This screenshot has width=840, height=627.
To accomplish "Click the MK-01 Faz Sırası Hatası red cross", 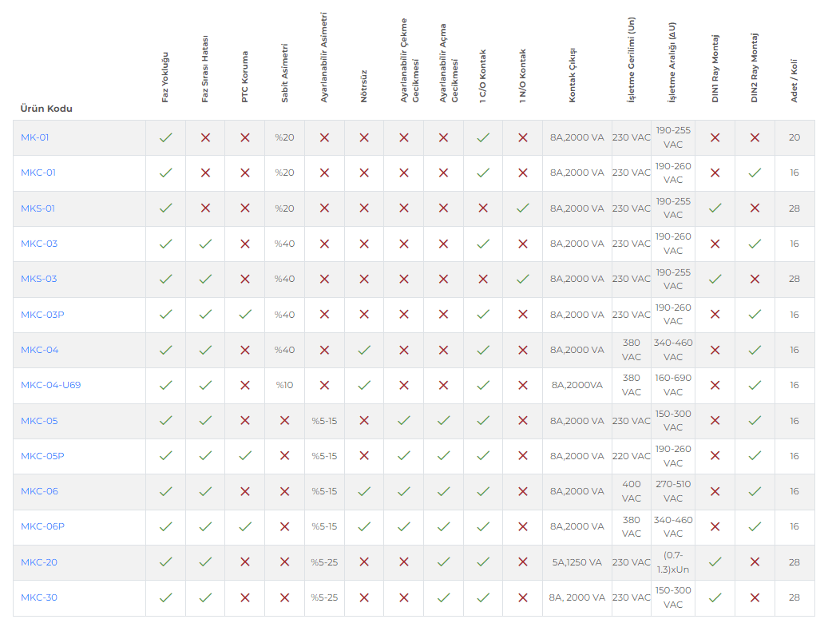I will click(x=205, y=137).
